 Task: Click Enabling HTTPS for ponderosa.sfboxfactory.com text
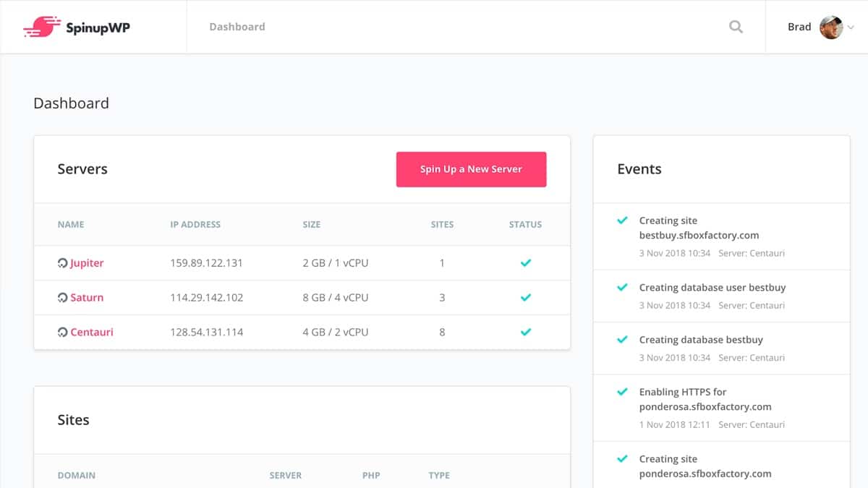[x=705, y=399]
